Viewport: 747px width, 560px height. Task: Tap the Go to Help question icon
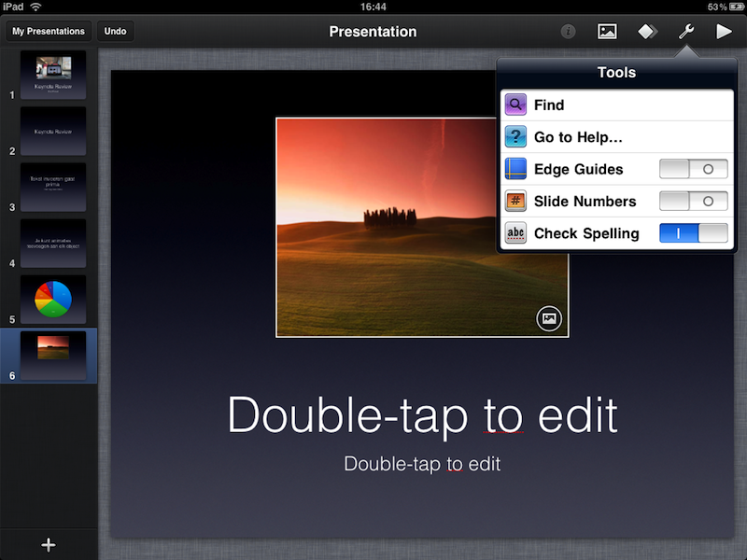click(x=515, y=137)
